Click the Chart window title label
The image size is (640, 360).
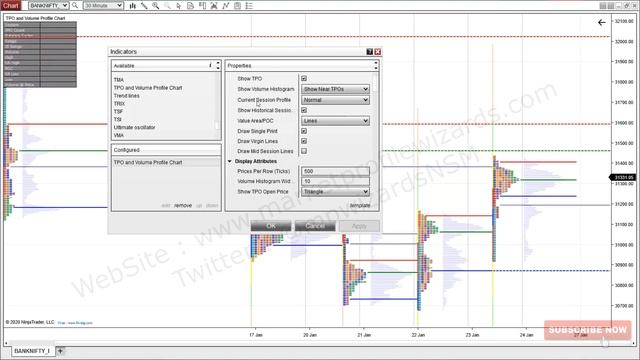coord(11,6)
